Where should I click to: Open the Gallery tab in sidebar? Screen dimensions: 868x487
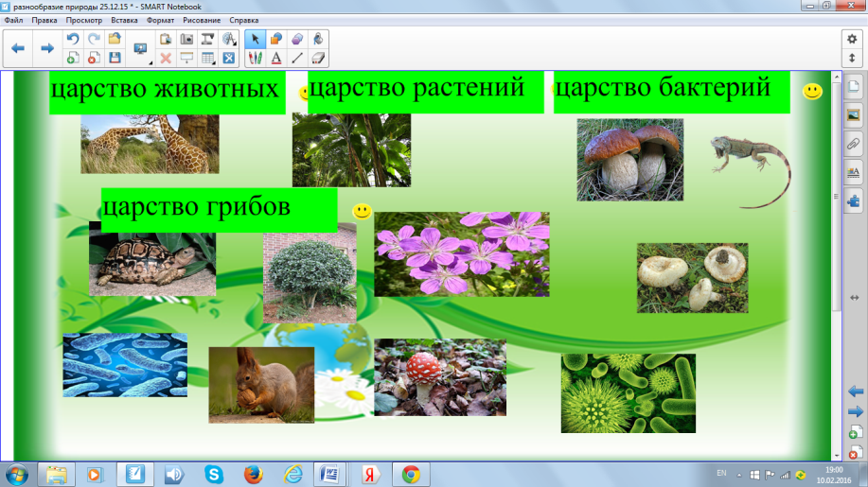click(x=853, y=115)
